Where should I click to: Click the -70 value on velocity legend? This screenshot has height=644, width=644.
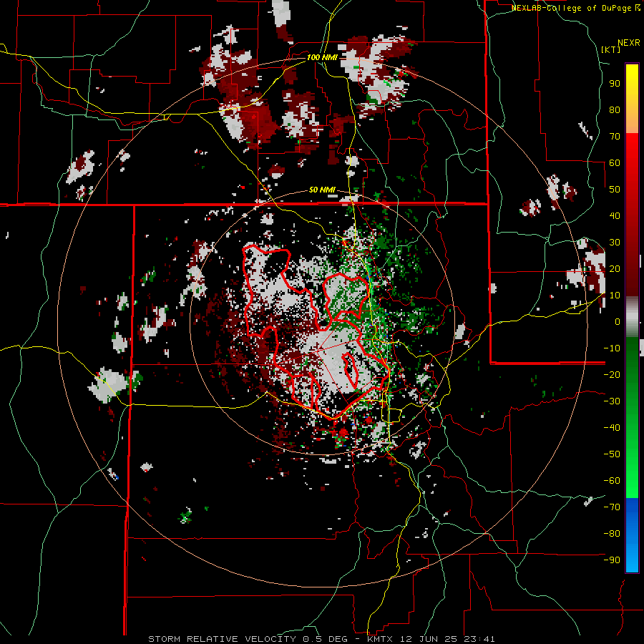(612, 507)
